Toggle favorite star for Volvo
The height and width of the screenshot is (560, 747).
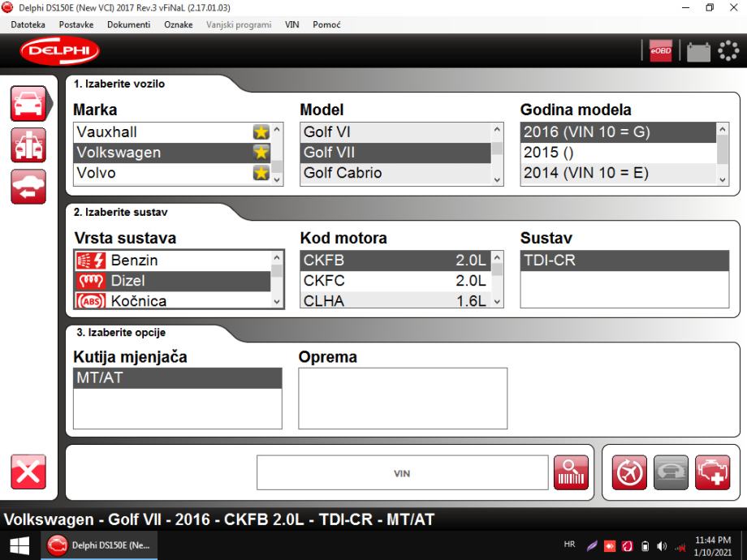261,173
